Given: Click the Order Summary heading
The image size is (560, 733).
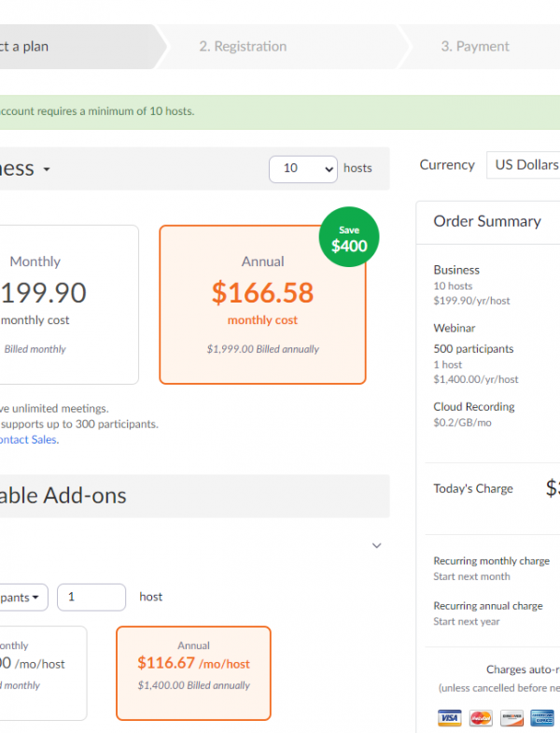Looking at the screenshot, I should click(x=487, y=221).
